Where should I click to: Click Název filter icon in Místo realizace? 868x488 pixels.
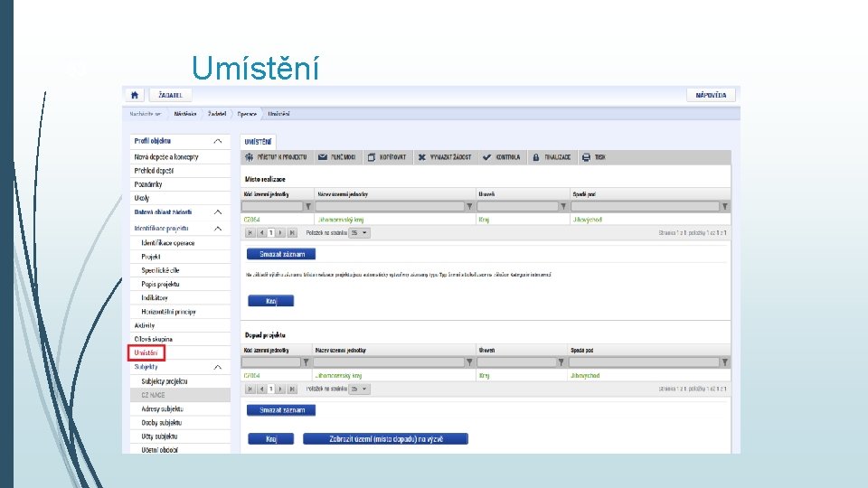point(469,206)
